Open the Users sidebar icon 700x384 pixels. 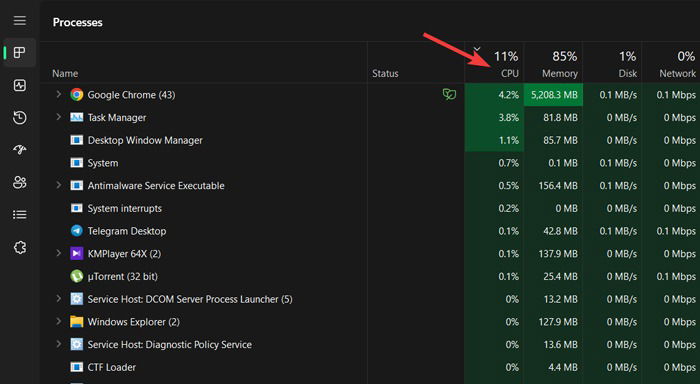(20, 182)
